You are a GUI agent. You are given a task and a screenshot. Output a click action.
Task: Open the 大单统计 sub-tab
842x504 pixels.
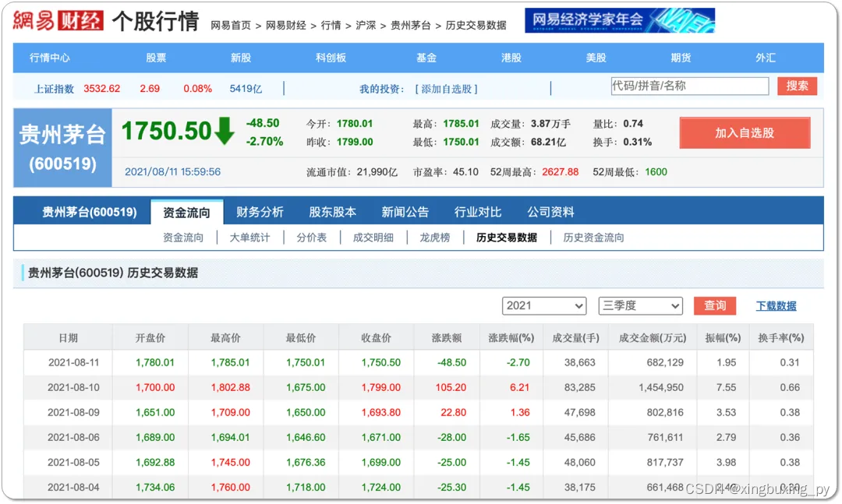tap(249, 238)
